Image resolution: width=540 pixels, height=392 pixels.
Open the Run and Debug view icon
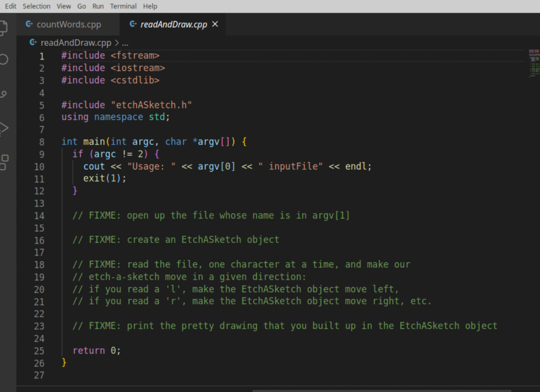click(x=4, y=128)
